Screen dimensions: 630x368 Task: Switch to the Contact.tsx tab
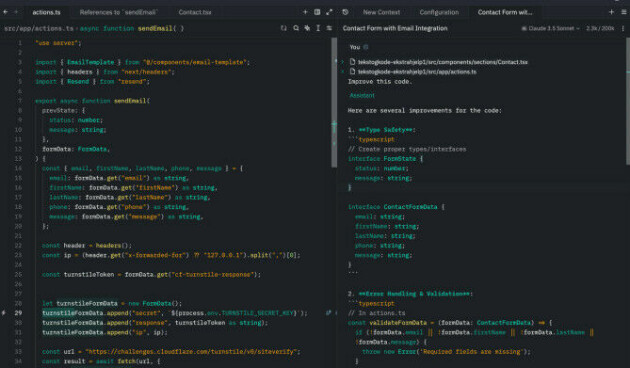coord(195,12)
